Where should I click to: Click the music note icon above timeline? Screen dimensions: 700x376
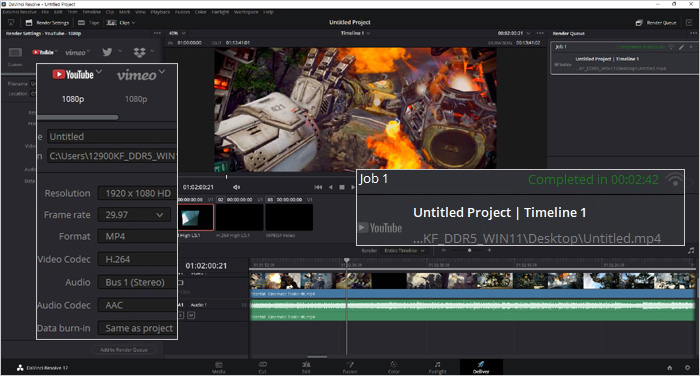point(691,251)
